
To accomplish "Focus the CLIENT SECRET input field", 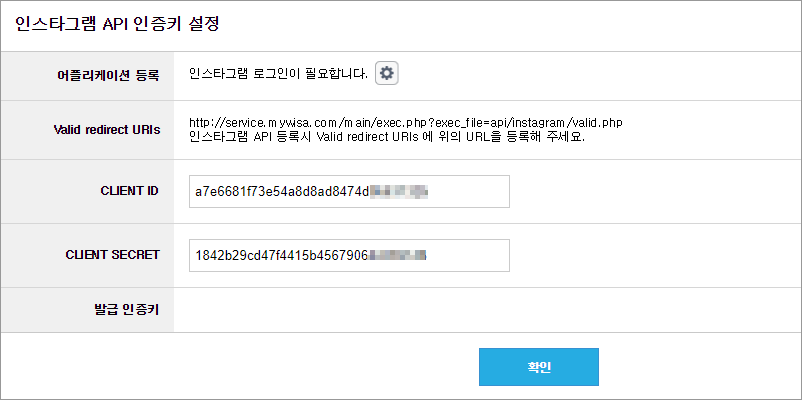I will (349, 255).
